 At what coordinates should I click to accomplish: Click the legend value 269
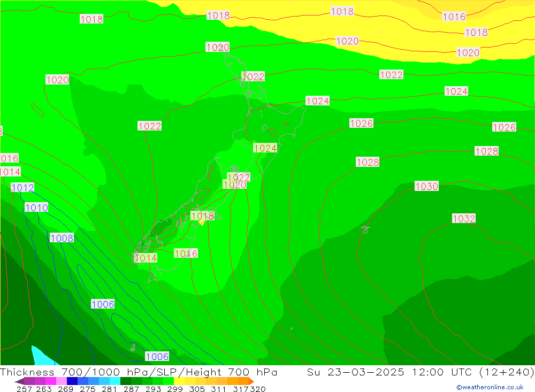click(x=65, y=389)
